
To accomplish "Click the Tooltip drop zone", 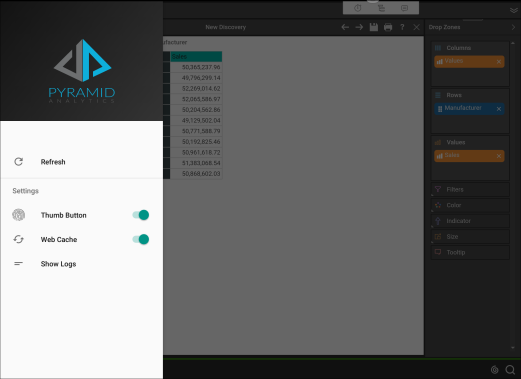I will point(470,252).
